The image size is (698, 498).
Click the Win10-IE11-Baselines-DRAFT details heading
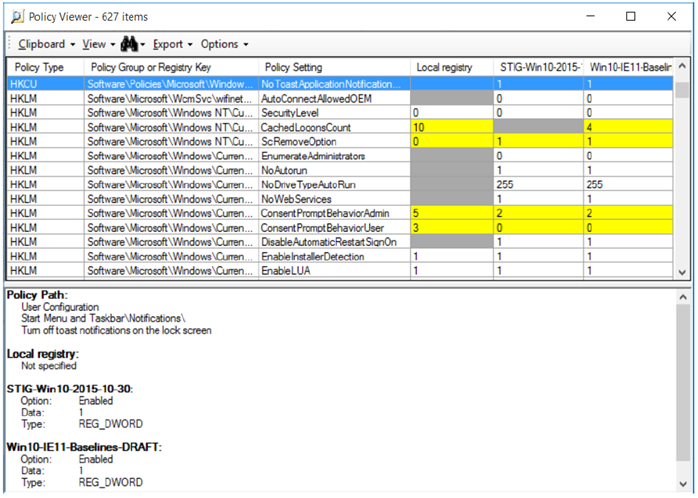point(84,447)
